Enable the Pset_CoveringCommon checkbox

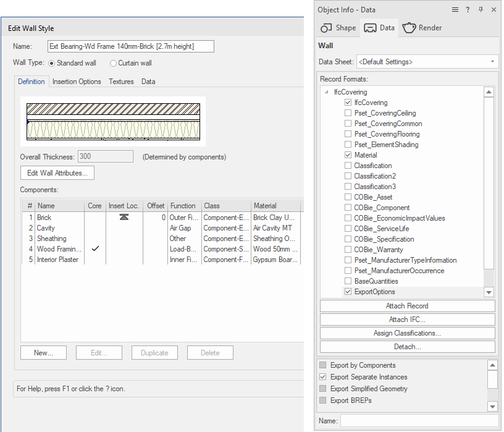(348, 124)
